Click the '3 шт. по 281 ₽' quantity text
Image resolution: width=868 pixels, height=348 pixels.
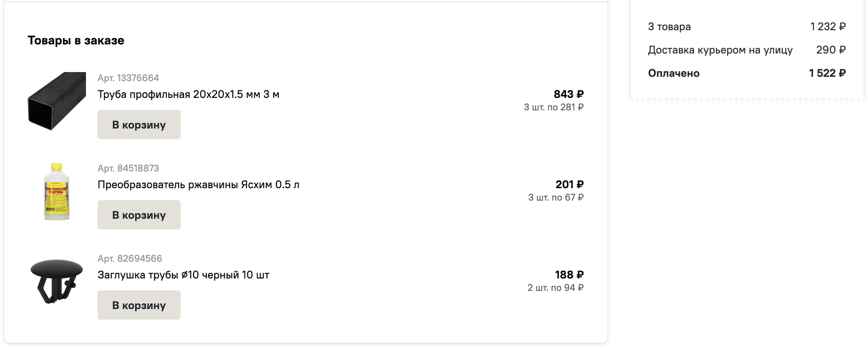(554, 107)
